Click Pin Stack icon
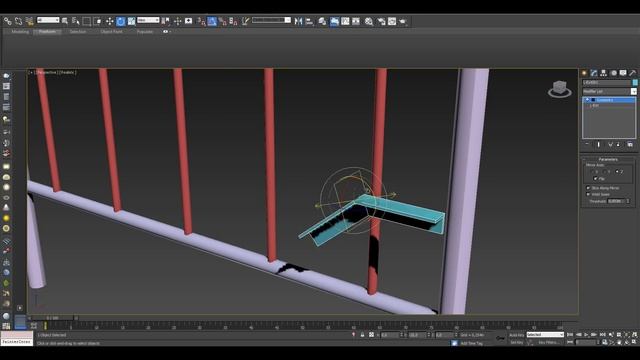Screen dimensions: 640x360 587,144
